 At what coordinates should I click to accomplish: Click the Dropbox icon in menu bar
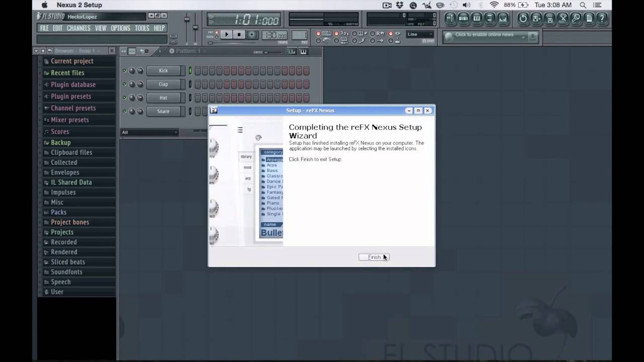[400, 5]
